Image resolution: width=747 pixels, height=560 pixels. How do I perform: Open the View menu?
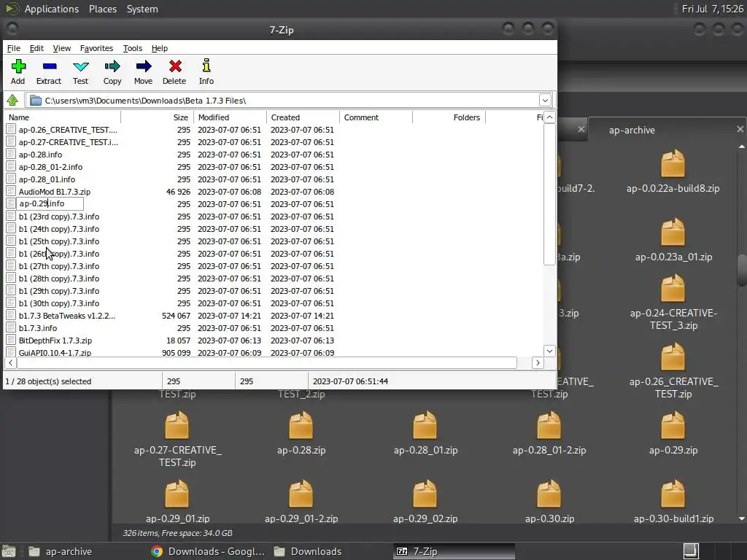tap(62, 48)
